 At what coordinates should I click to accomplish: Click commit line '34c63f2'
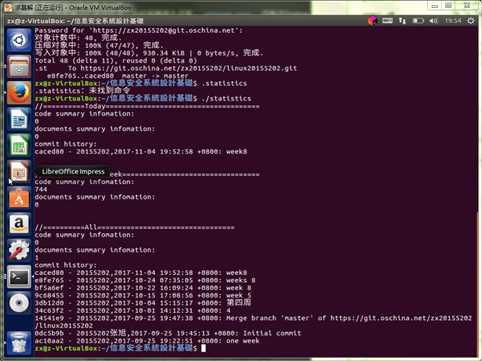point(133,311)
